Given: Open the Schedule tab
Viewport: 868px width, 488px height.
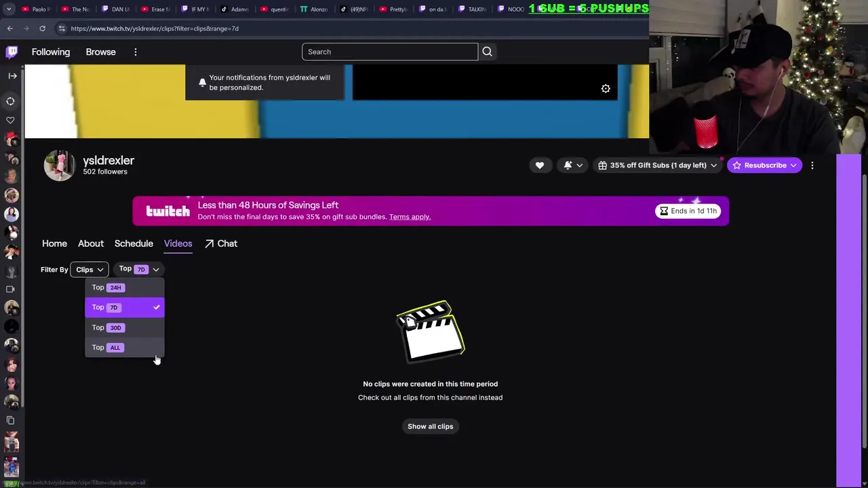Looking at the screenshot, I should pos(134,243).
